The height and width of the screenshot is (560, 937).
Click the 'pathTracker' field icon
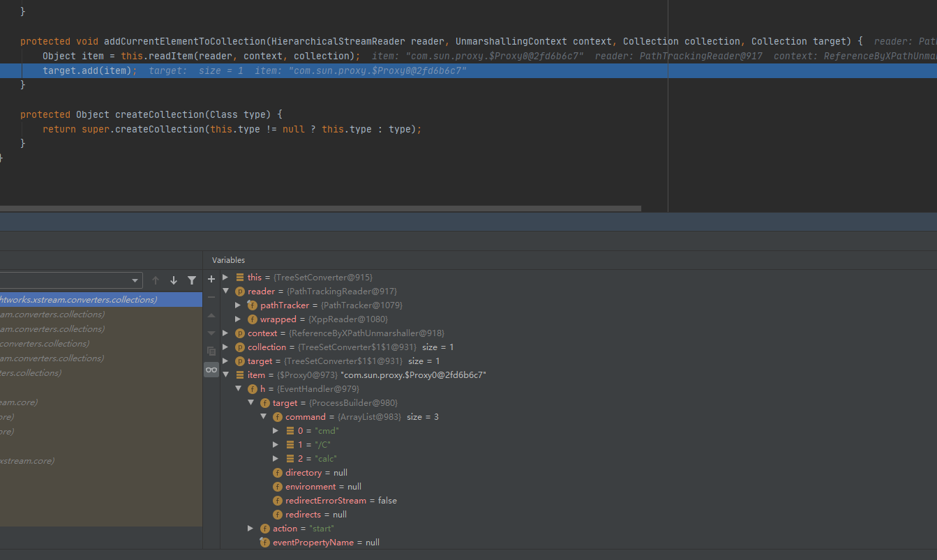coord(253,305)
